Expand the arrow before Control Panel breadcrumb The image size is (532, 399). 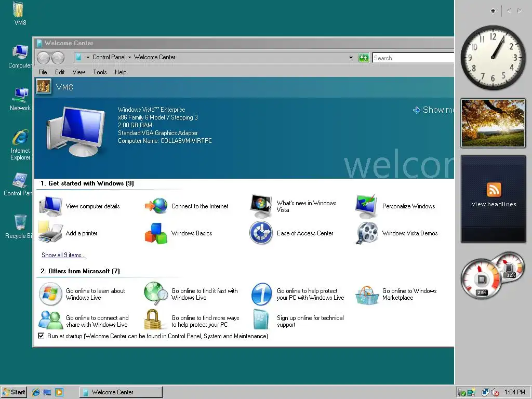pos(88,57)
